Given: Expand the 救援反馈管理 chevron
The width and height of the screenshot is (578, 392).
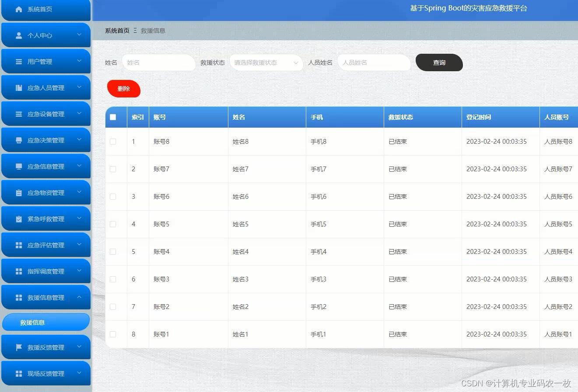Looking at the screenshot, I should click(x=79, y=347).
